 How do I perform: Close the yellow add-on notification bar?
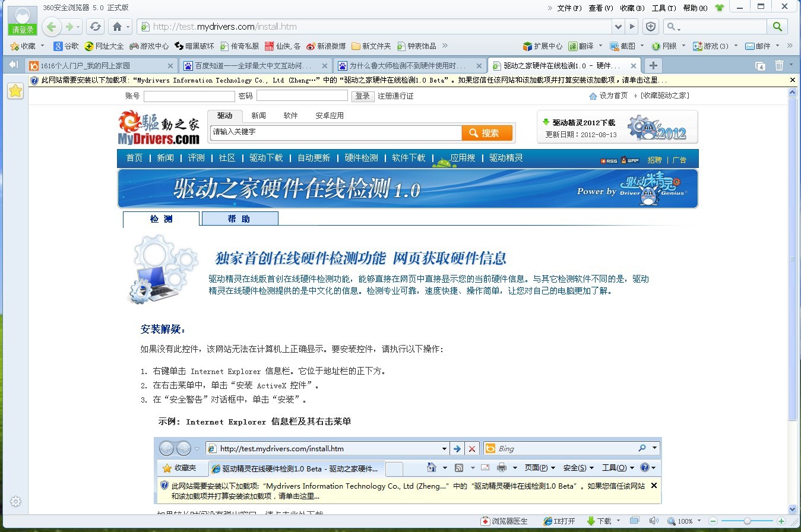pos(792,80)
